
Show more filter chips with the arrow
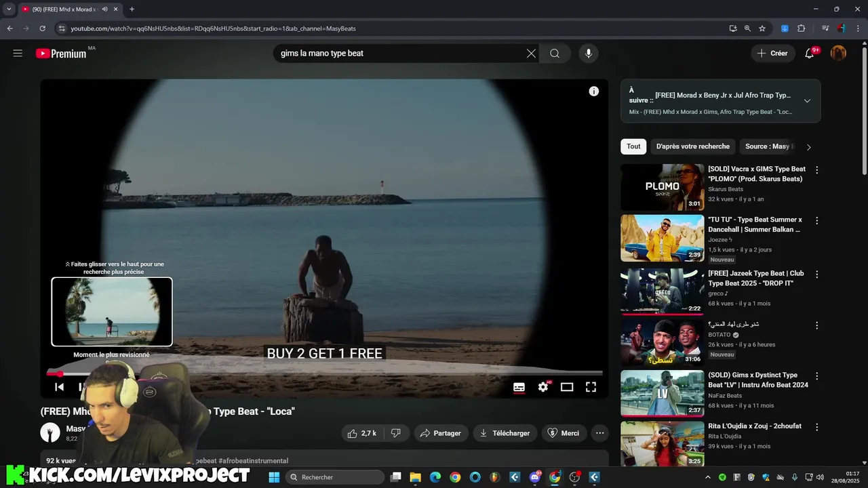(x=808, y=147)
